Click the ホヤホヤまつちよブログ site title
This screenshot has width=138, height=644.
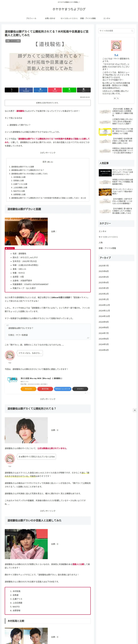tap(69, 9)
